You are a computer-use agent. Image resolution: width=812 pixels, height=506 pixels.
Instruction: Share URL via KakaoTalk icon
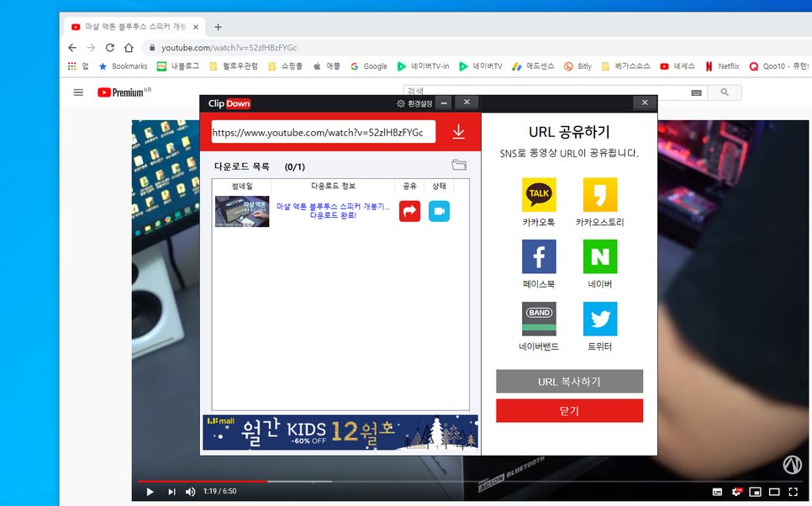539,195
